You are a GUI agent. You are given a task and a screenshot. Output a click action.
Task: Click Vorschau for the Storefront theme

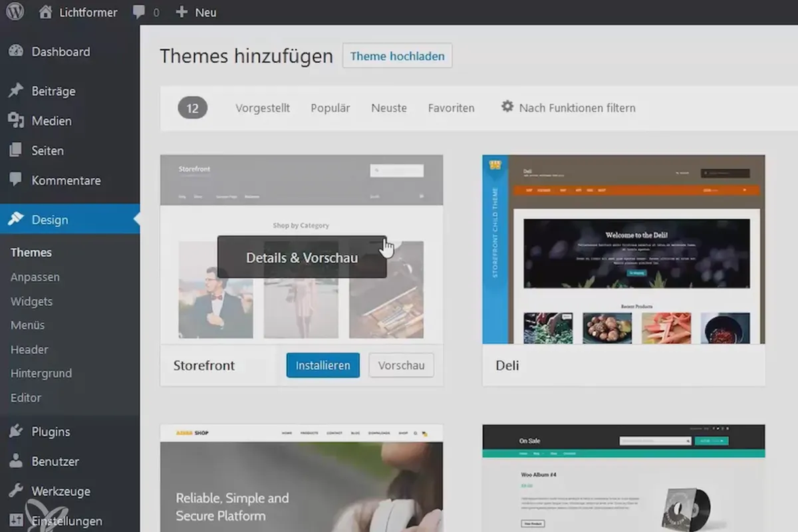pos(402,365)
